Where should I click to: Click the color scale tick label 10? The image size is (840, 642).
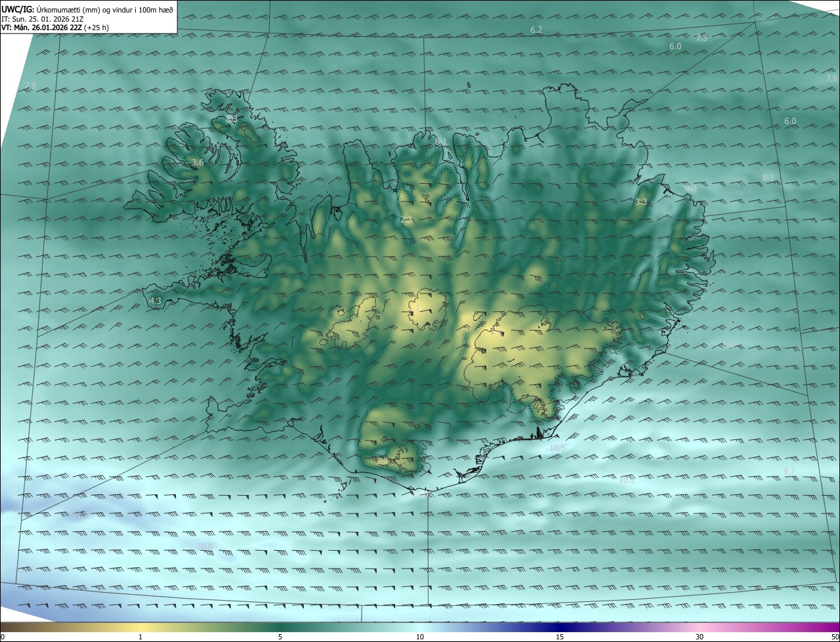click(x=420, y=637)
